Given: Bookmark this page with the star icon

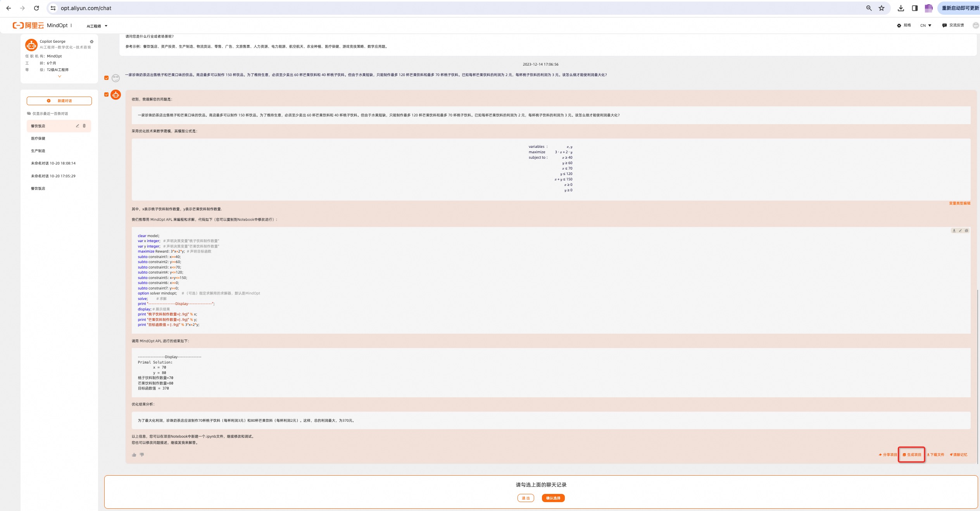Looking at the screenshot, I should tap(882, 8).
